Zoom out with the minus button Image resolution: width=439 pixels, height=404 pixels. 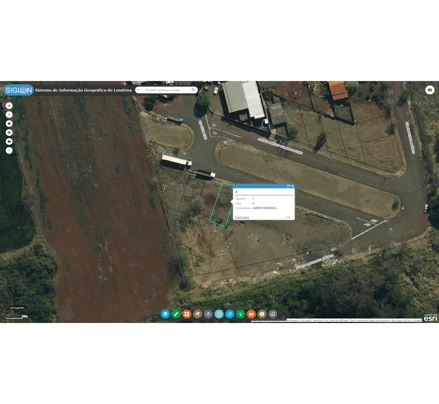pyautogui.click(x=9, y=115)
